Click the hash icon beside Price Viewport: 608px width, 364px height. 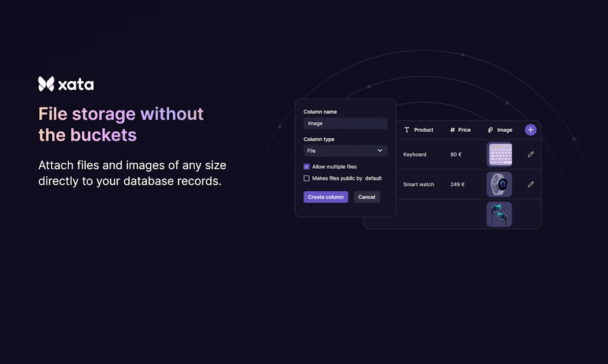coord(452,130)
